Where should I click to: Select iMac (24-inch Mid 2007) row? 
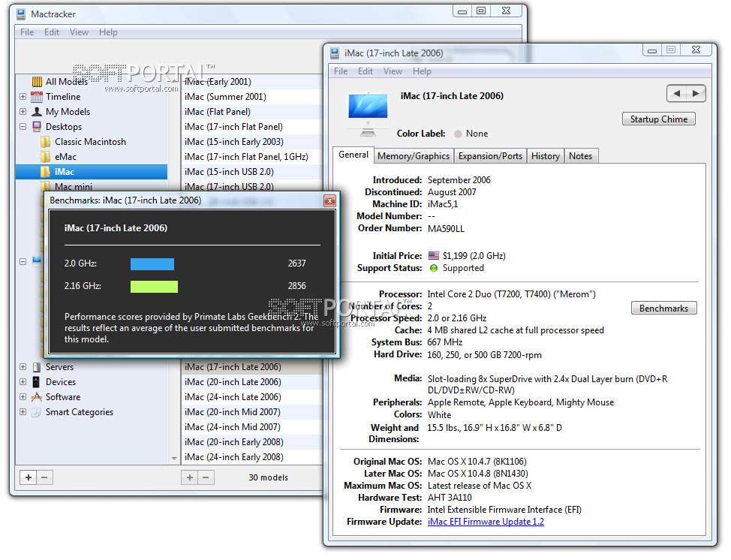[252, 427]
